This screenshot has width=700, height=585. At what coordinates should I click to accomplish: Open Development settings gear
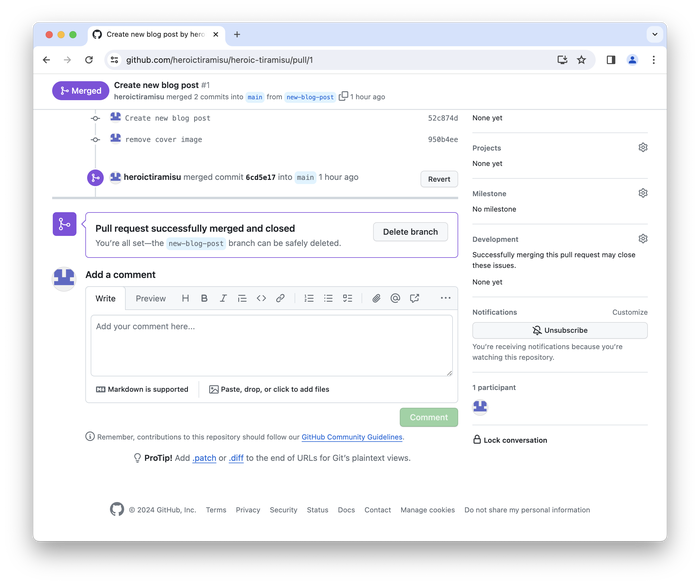[x=643, y=238]
